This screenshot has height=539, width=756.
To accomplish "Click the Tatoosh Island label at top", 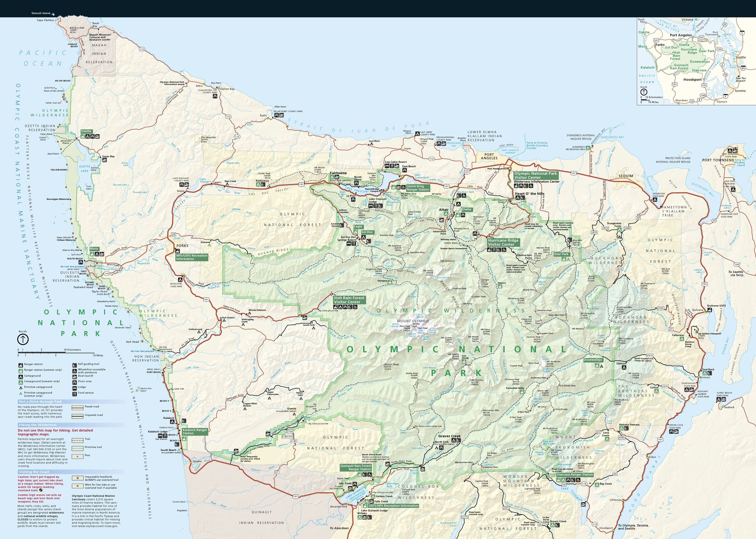I will pyautogui.click(x=40, y=13).
